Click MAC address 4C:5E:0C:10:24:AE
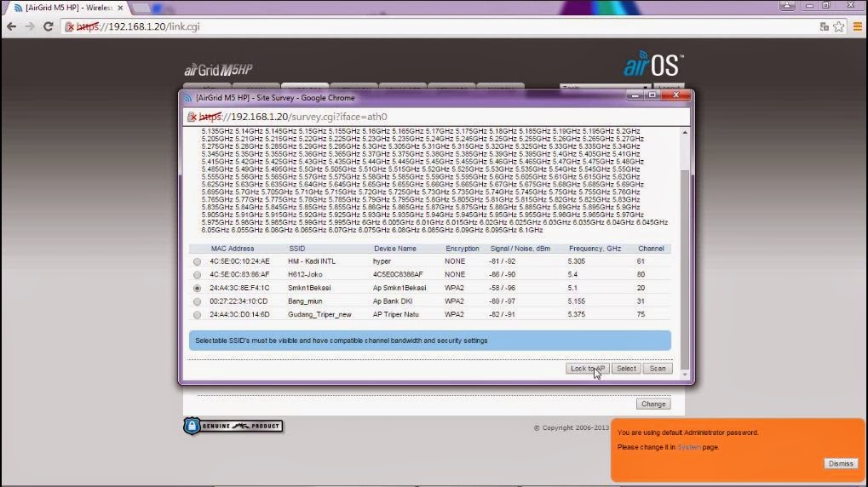 tap(239, 261)
